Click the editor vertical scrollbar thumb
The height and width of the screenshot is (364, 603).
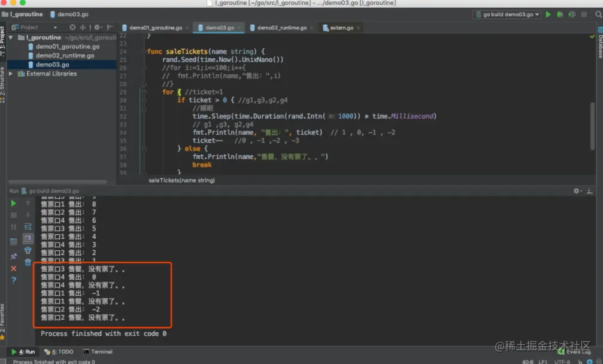tap(592, 126)
